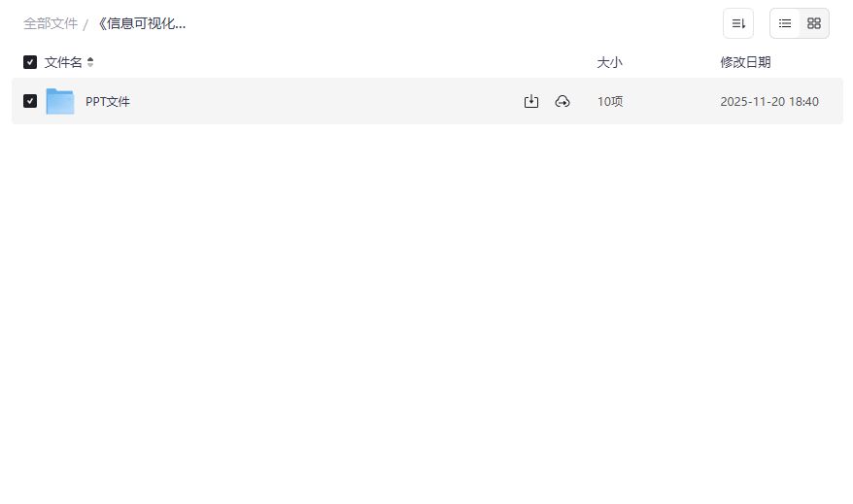Open the PPT文件 folder name

tap(108, 101)
